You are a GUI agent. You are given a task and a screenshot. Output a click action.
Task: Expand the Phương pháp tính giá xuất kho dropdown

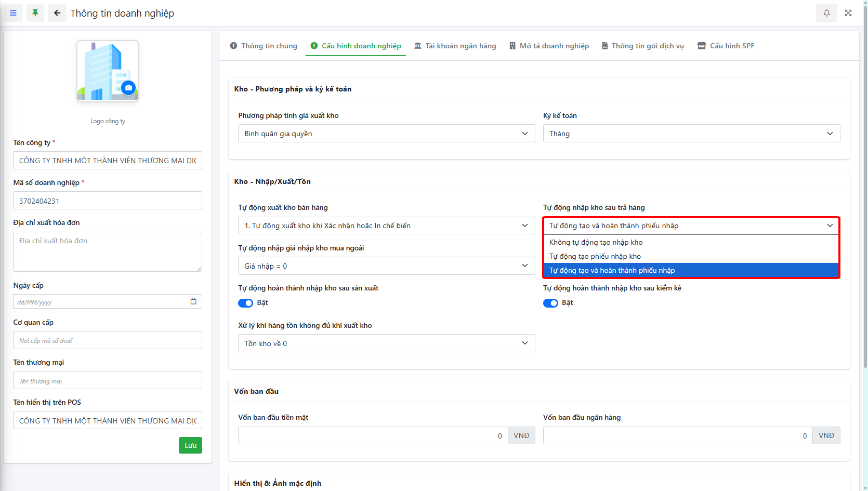pos(386,134)
